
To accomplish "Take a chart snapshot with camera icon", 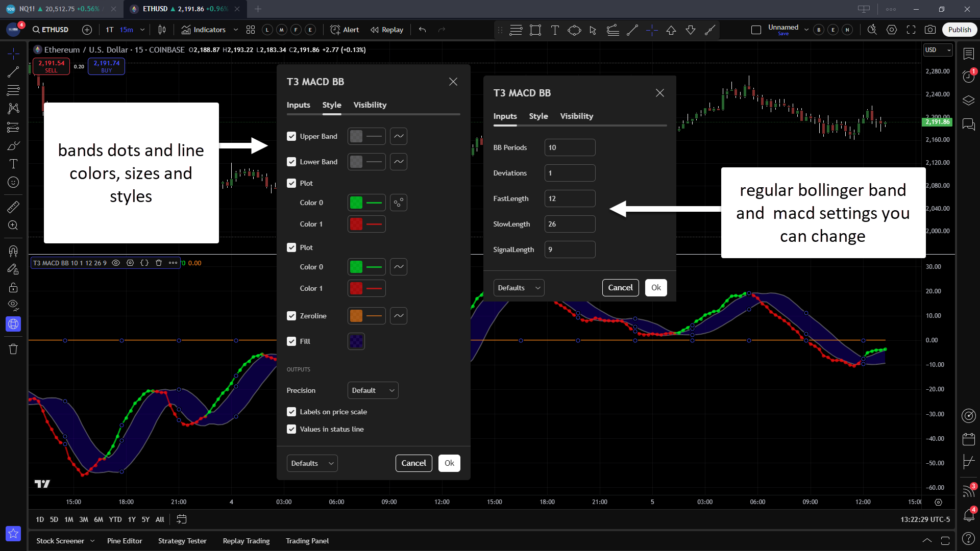I will pyautogui.click(x=930, y=30).
